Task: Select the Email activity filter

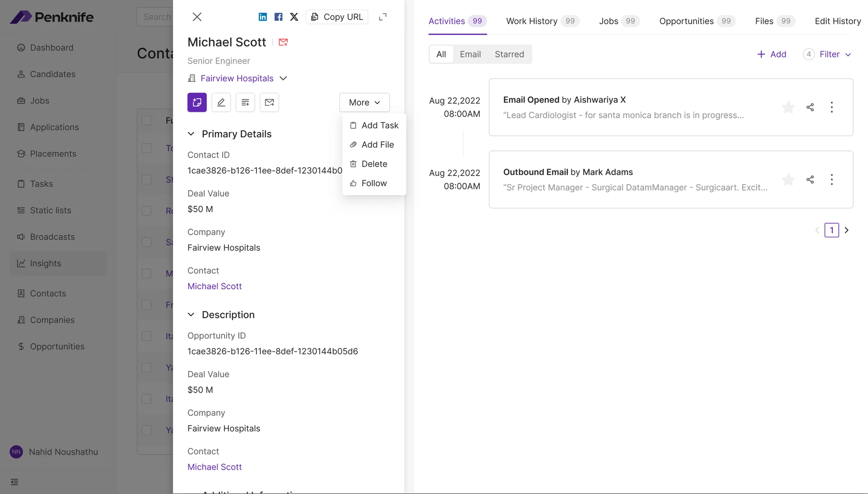Action: [470, 54]
